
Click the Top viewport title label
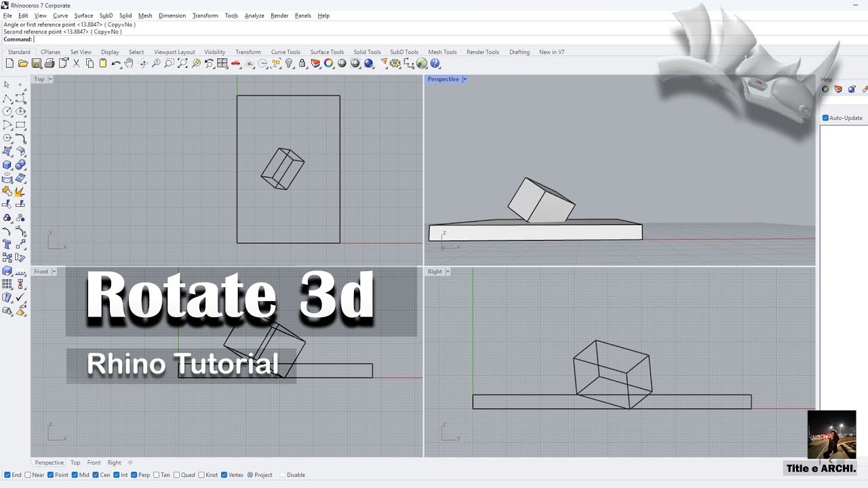39,79
